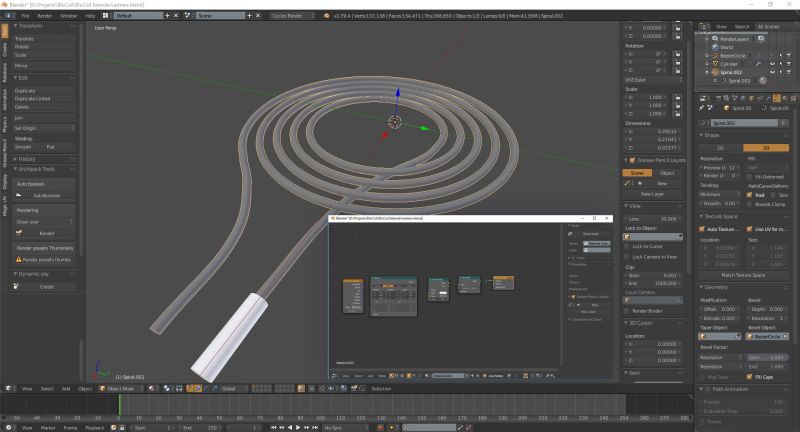The image size is (800, 432).
Task: Collapse the Dynamic sky panel
Action: (34, 274)
